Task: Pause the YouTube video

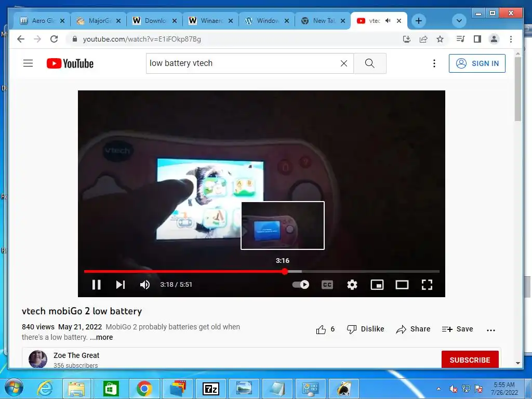Action: [x=96, y=284]
